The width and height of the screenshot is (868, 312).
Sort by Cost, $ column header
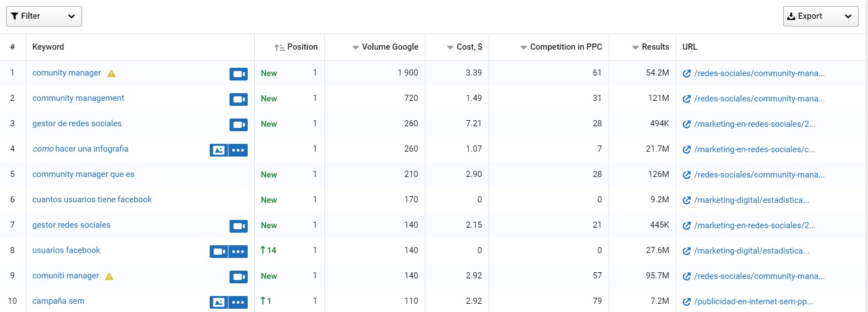465,47
